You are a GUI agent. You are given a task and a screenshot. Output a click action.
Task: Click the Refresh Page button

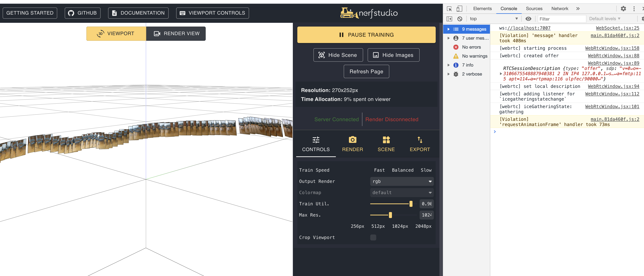(x=366, y=71)
